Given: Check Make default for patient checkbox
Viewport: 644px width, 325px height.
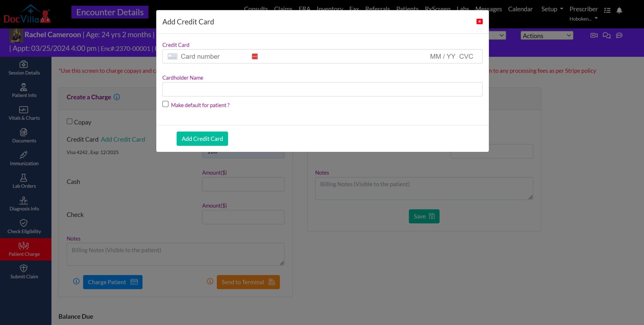Looking at the screenshot, I should tap(165, 104).
